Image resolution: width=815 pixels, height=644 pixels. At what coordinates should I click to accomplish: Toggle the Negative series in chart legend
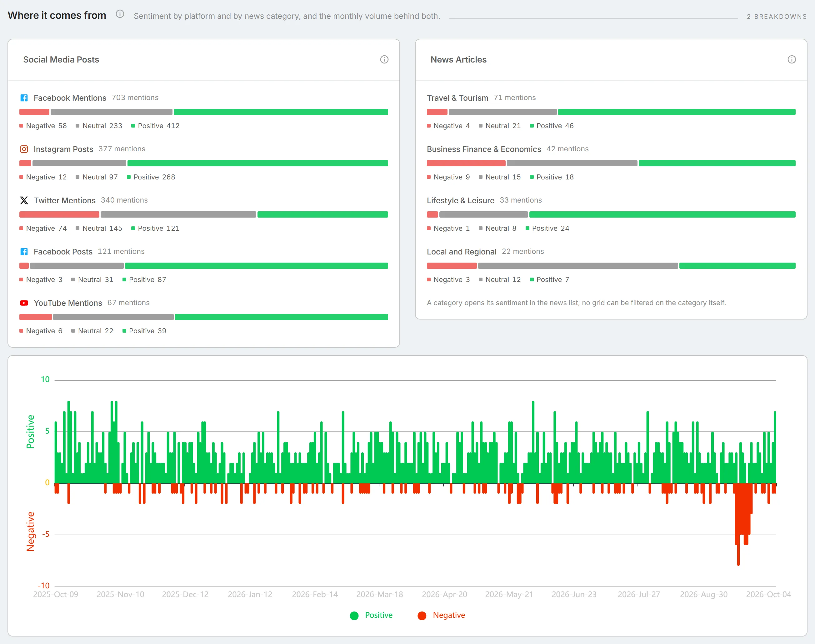pos(442,615)
